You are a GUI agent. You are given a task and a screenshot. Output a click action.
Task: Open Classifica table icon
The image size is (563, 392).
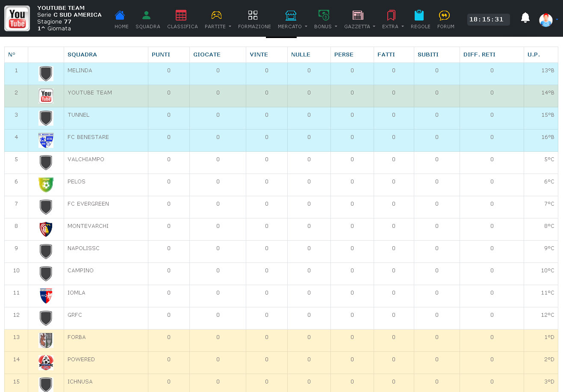[x=181, y=15]
